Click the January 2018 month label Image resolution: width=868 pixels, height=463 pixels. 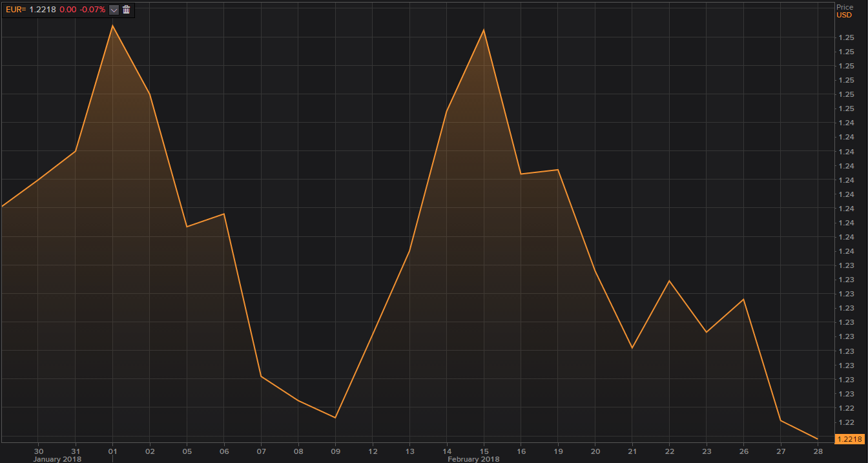pyautogui.click(x=57, y=459)
